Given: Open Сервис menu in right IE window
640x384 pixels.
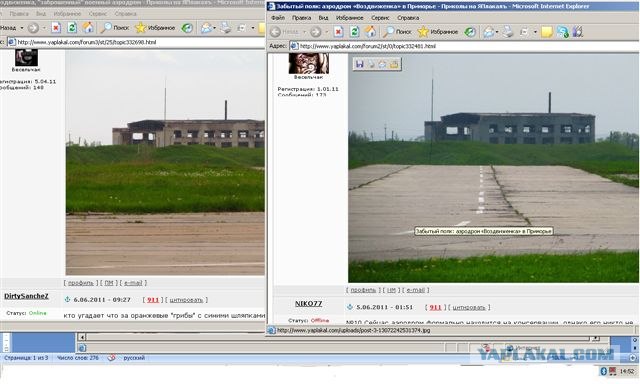Looking at the screenshot, I should 380,18.
